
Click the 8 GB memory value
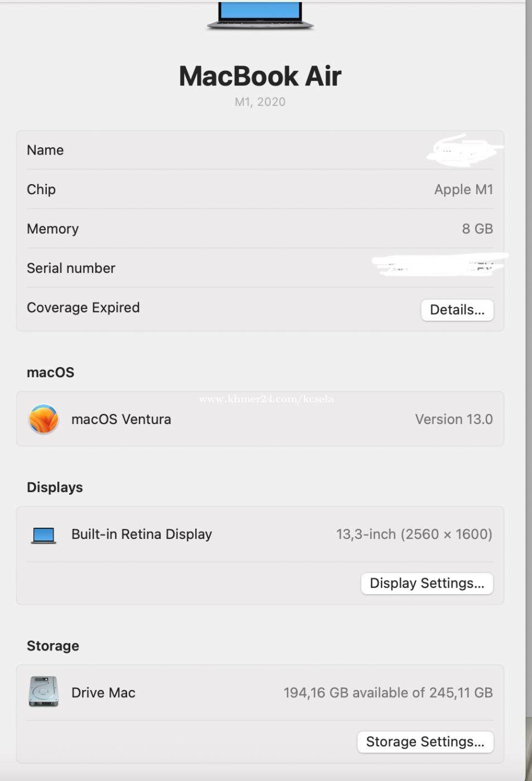477,229
